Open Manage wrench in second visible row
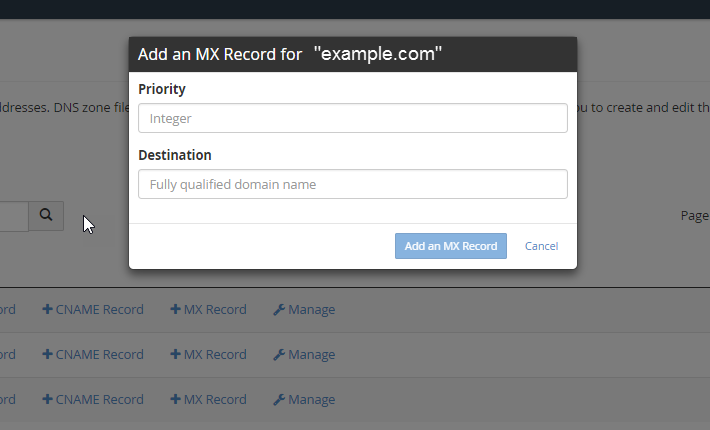This screenshot has width=710, height=430. click(x=304, y=355)
